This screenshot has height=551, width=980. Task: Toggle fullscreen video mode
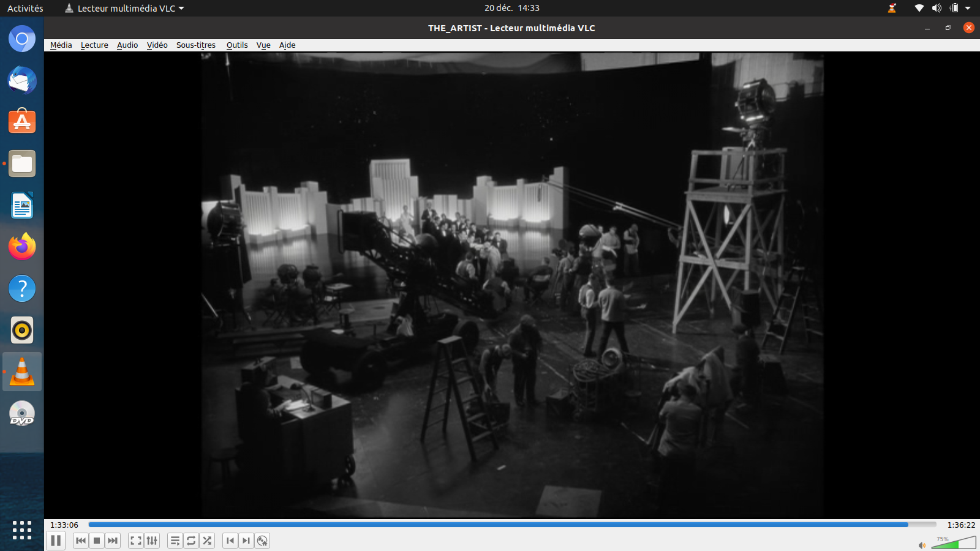click(136, 541)
